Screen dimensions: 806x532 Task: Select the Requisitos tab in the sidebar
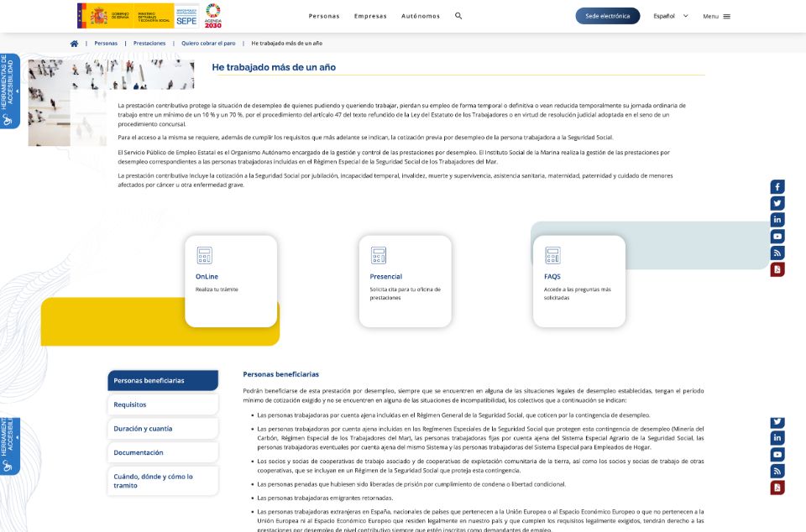(x=163, y=404)
